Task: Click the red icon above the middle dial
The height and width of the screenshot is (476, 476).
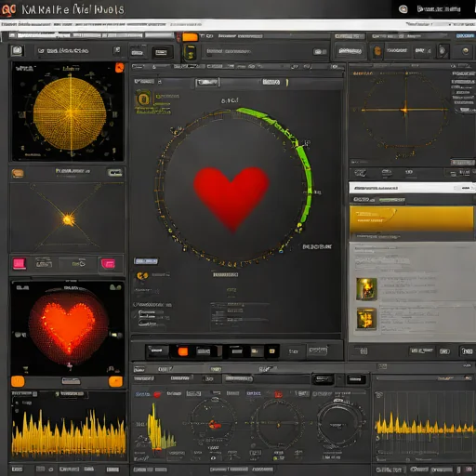Action: (x=278, y=394)
